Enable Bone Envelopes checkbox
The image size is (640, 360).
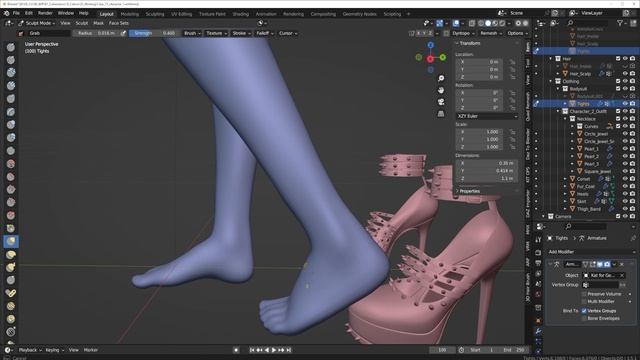[584, 318]
